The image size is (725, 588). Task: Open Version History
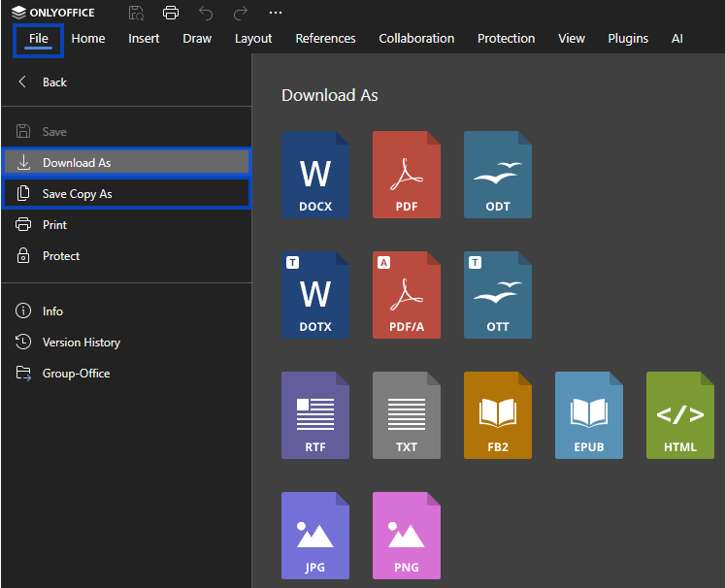coord(126,343)
